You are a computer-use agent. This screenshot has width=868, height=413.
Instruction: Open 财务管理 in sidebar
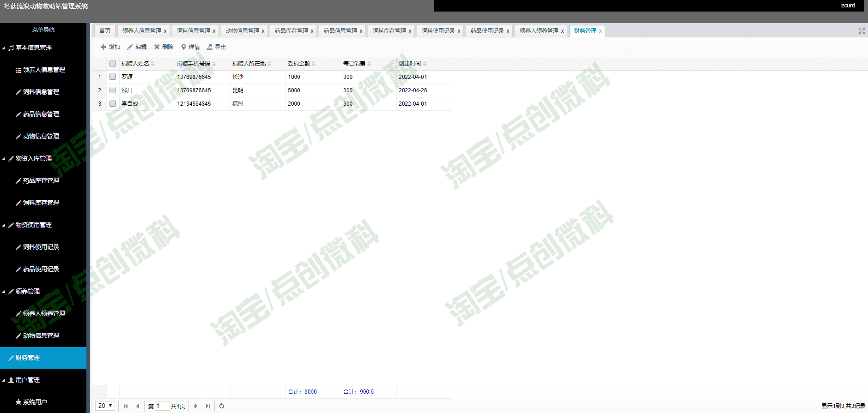(x=43, y=358)
